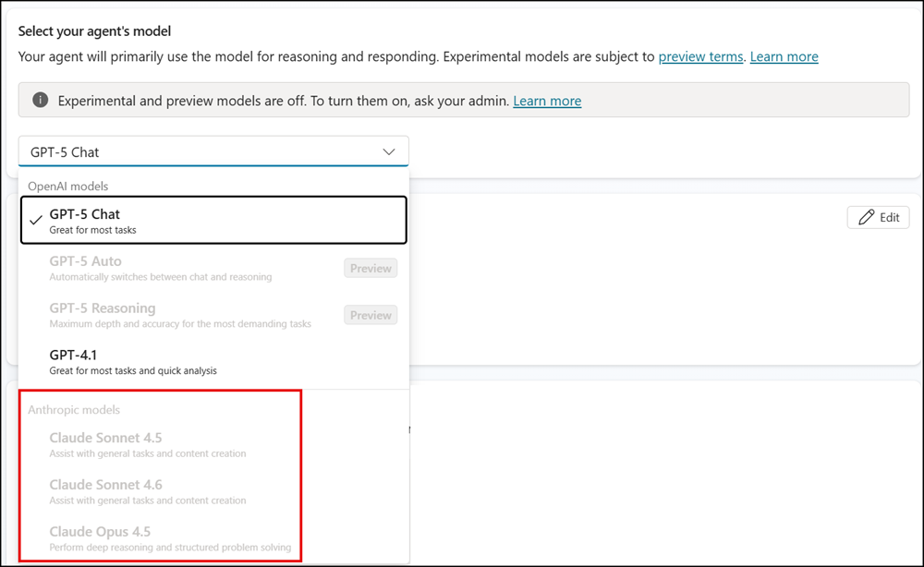Image resolution: width=924 pixels, height=567 pixels.
Task: Click Learn more in the admin notice banner
Action: point(547,102)
